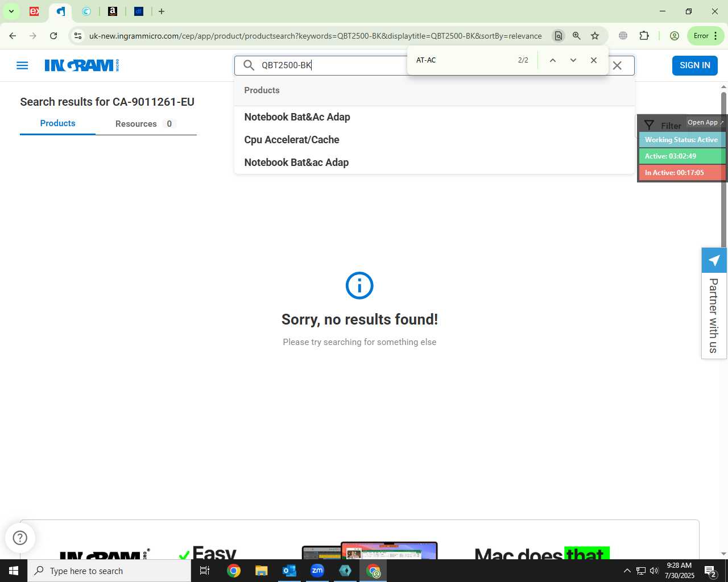Open Zoom from the taskbar

point(317,571)
